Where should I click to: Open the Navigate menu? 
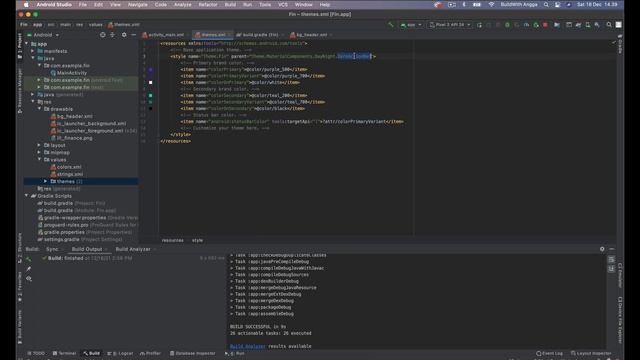click(x=138, y=5)
